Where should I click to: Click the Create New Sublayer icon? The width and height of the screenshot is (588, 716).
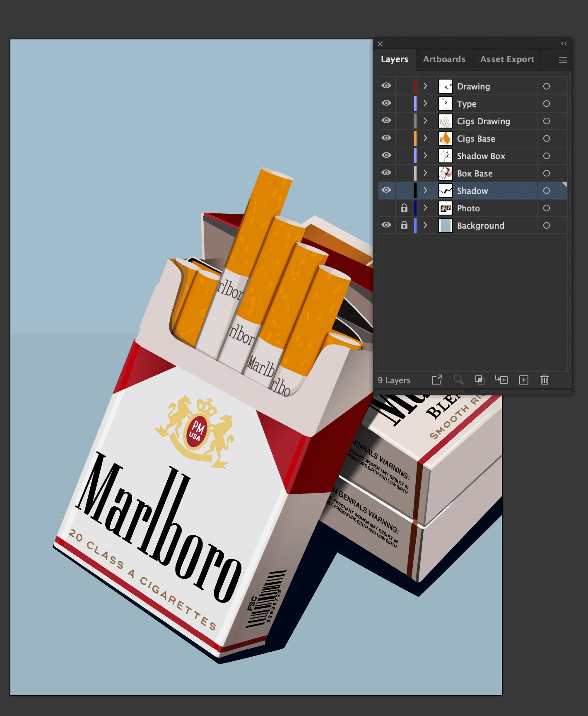501,380
